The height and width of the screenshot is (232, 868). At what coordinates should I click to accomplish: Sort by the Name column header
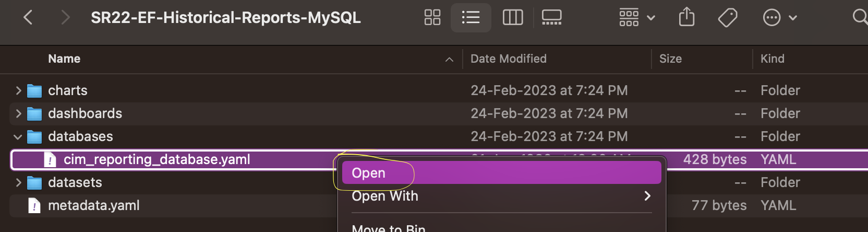click(x=64, y=59)
